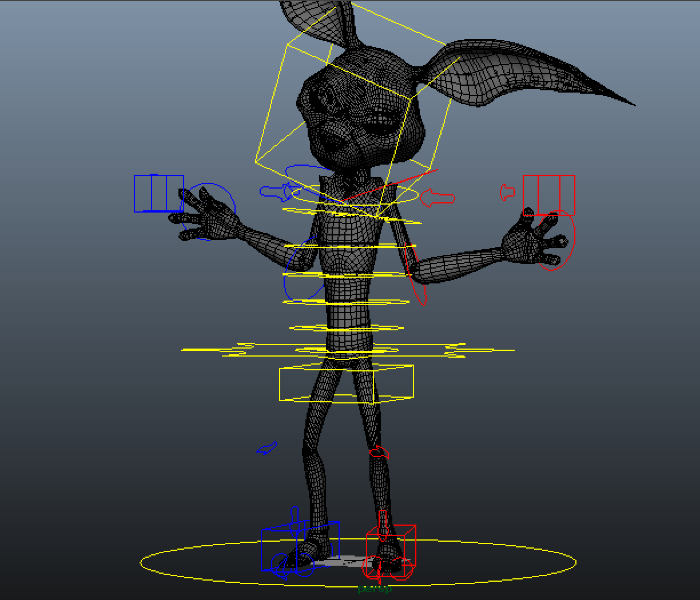Image resolution: width=700 pixels, height=600 pixels.
Task: Click the red pin above the red foot cube
Action: pyautogui.click(x=383, y=525)
